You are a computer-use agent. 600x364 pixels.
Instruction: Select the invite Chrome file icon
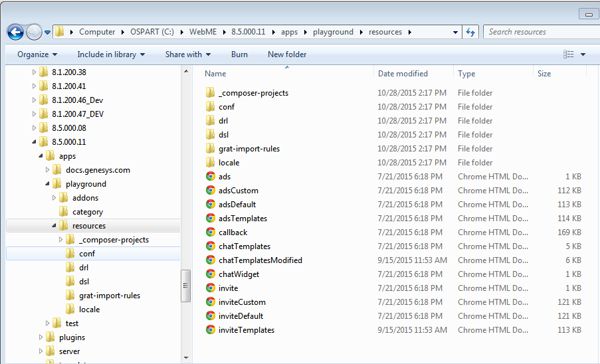pos(211,288)
